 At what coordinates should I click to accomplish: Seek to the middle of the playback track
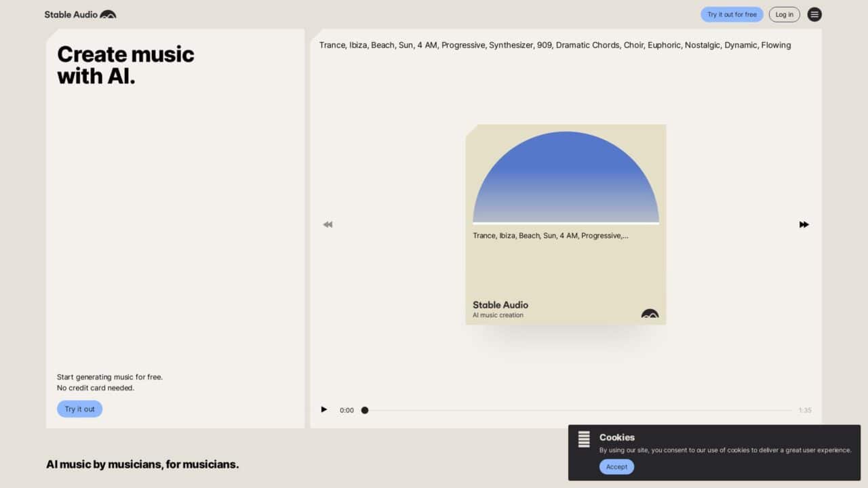(578, 410)
